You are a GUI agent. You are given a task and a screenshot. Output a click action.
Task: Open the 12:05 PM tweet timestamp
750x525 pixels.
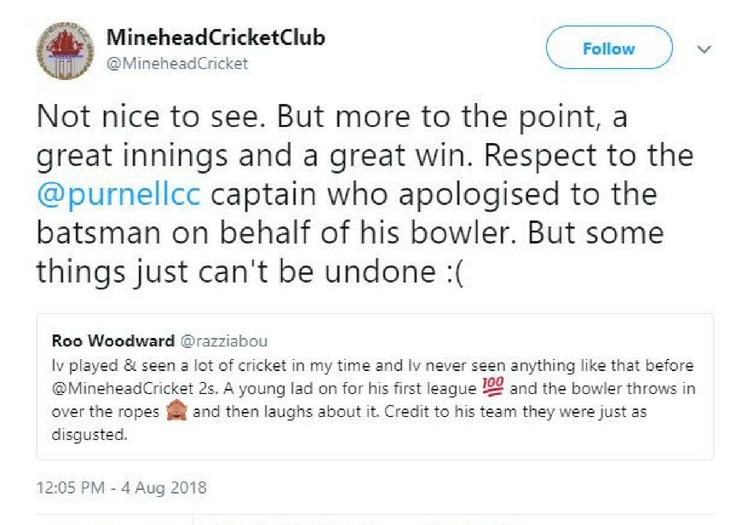74,488
